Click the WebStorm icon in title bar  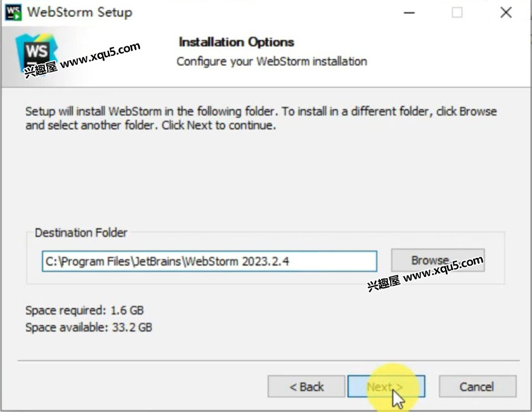tap(13, 13)
